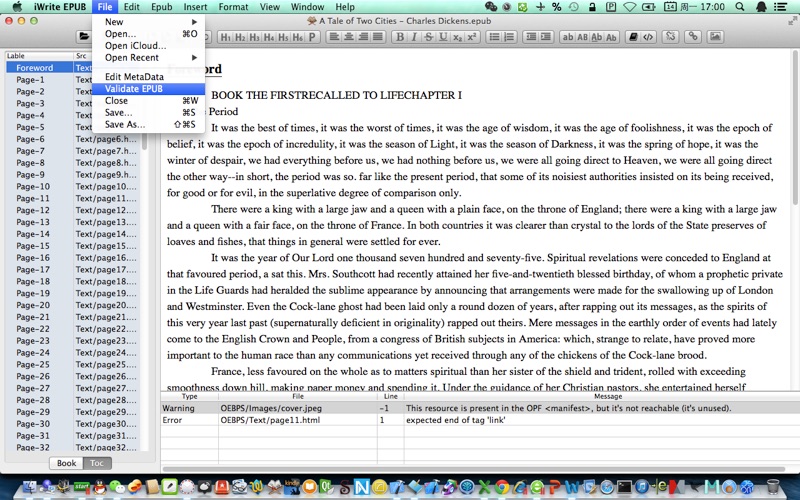Apply Heading 1 style button
The image size is (800, 500).
tap(226, 37)
